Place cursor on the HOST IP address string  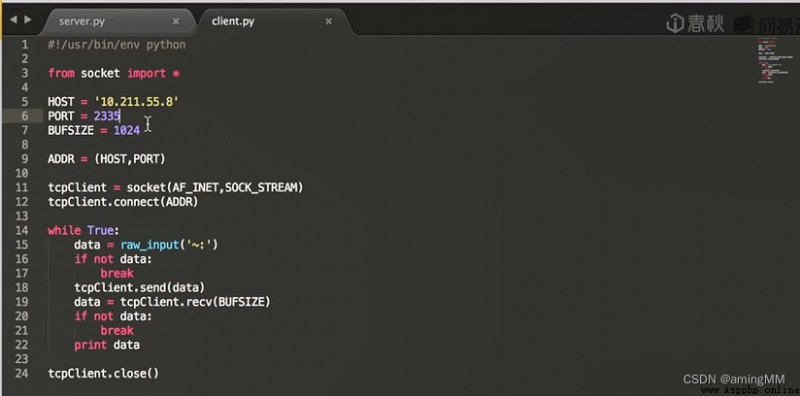pyautogui.click(x=136, y=102)
